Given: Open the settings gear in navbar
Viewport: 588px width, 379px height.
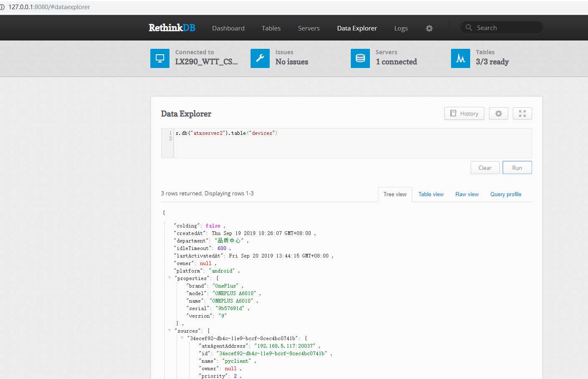Looking at the screenshot, I should (x=429, y=28).
